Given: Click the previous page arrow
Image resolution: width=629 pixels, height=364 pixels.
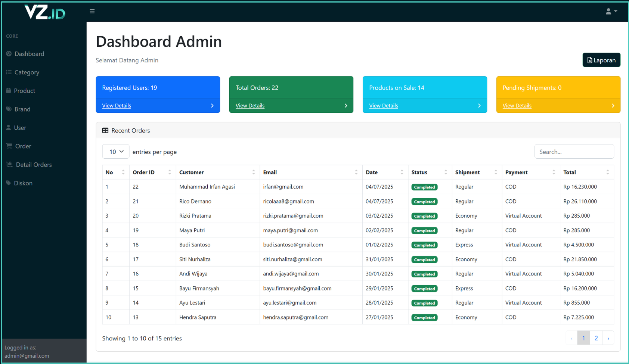Looking at the screenshot, I should pos(571,338).
